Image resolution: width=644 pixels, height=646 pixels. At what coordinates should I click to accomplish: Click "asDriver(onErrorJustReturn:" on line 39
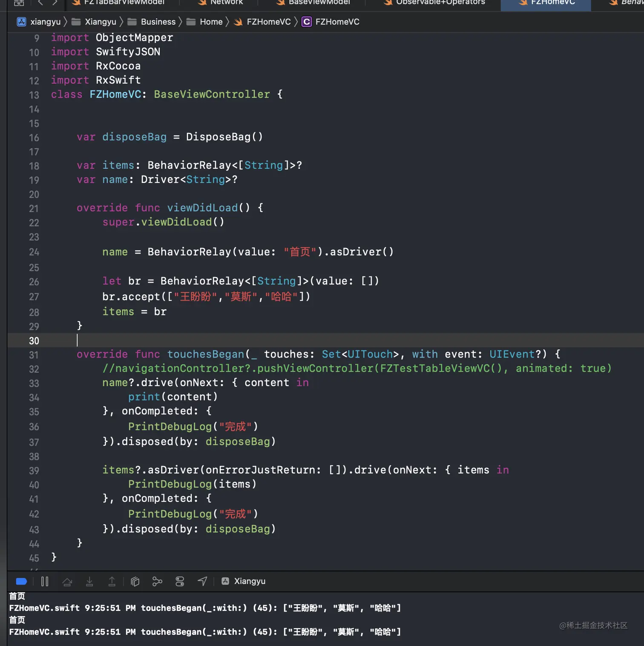(234, 470)
